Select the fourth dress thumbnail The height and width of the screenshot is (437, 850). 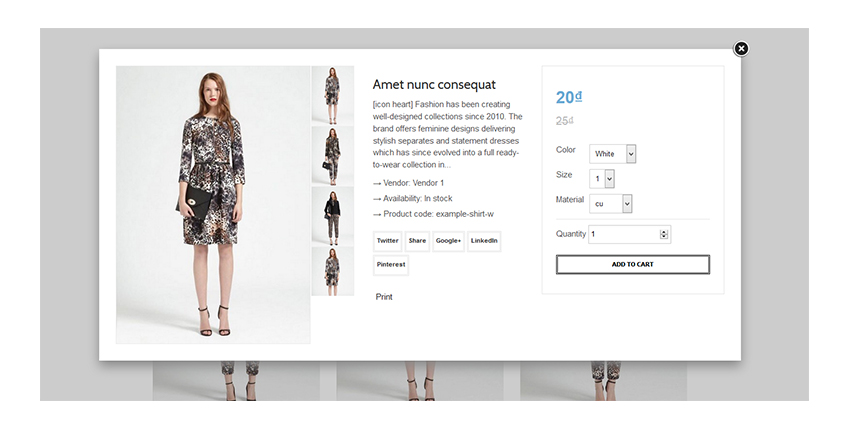point(333,272)
